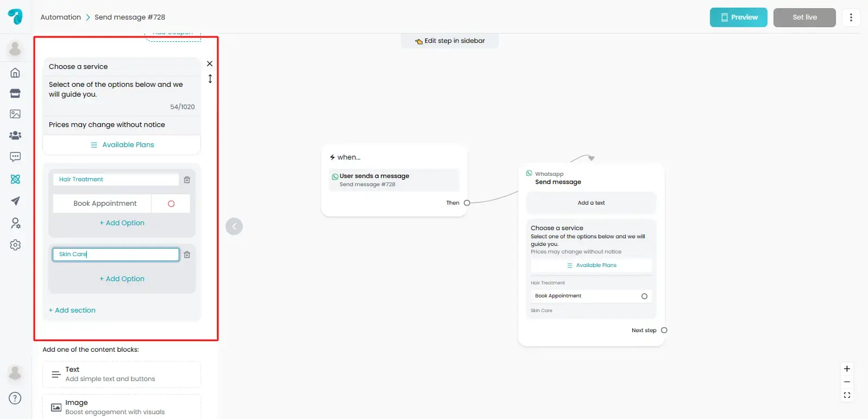Open the broadcast paper plane icon
The height and width of the screenshot is (419, 868).
(15, 201)
